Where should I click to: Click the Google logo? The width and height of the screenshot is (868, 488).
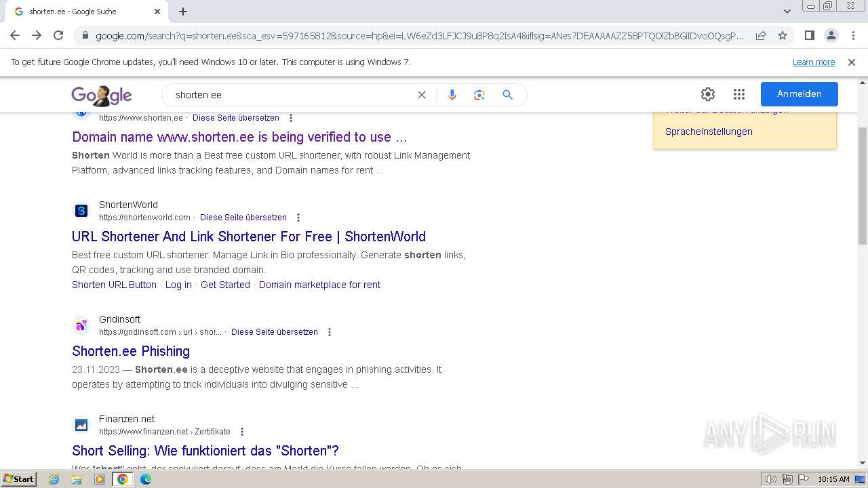pos(102,96)
